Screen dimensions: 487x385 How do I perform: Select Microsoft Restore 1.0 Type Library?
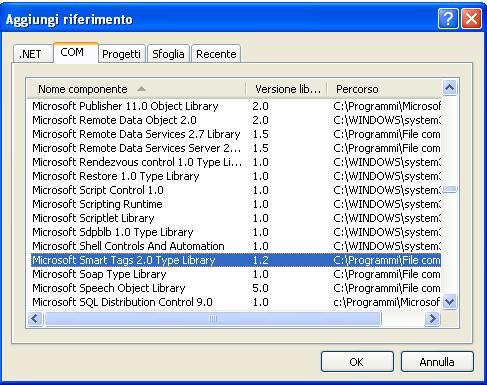pyautogui.click(x=236, y=176)
